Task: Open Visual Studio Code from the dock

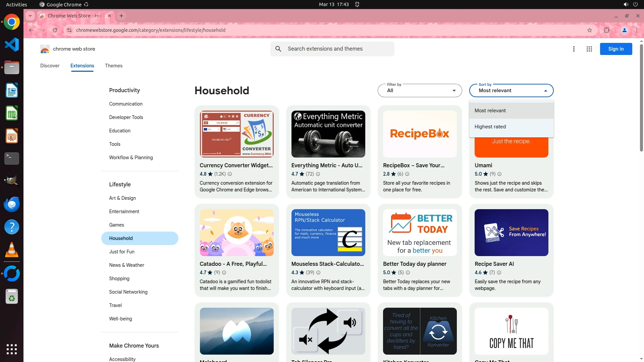Action: (12, 45)
